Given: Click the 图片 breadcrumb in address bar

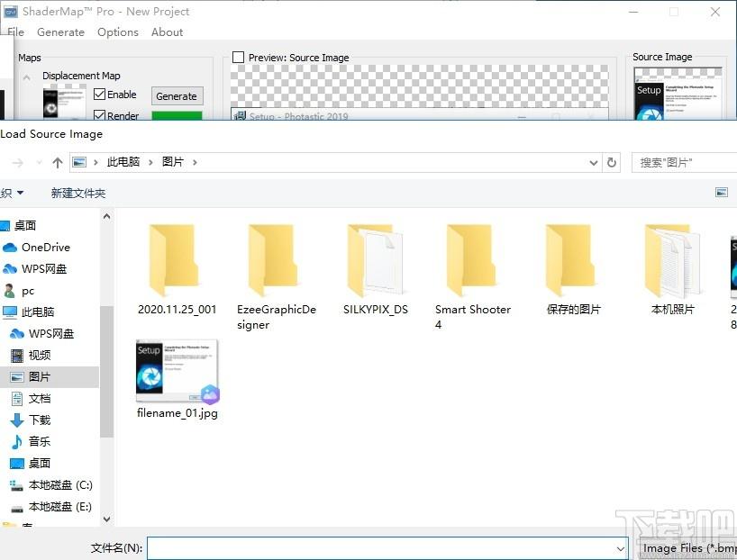Looking at the screenshot, I should pos(172,162).
